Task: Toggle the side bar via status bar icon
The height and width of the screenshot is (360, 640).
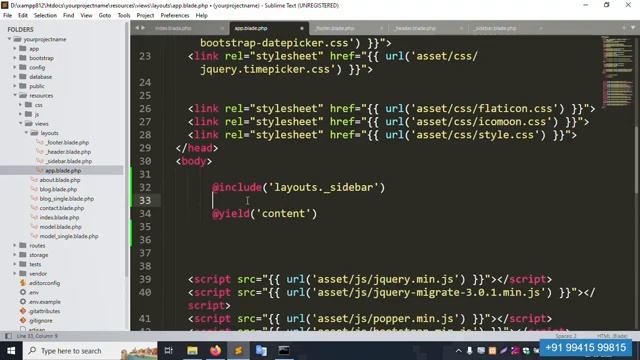Action: 8,336
